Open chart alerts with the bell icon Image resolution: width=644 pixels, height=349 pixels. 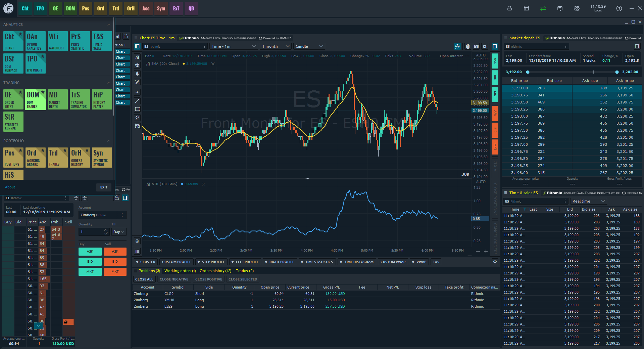tap(137, 74)
